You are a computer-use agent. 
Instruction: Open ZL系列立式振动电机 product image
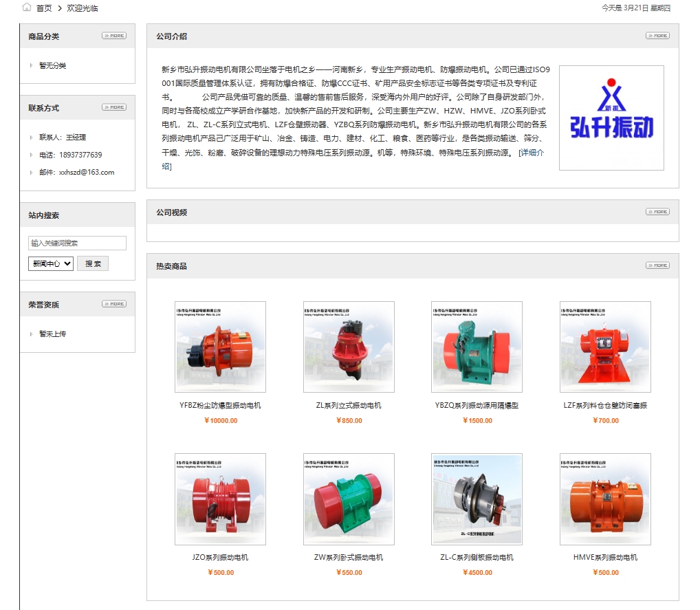[x=349, y=347]
